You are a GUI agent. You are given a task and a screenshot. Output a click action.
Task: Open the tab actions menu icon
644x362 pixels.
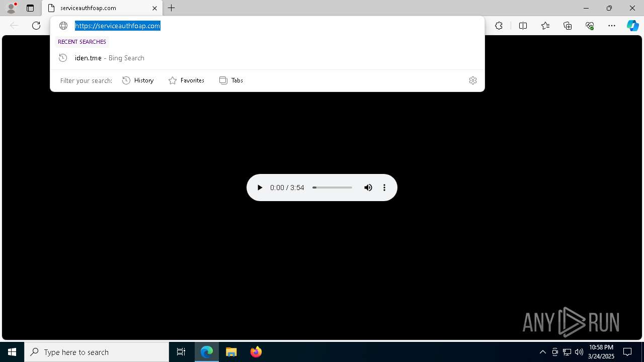[x=30, y=8]
